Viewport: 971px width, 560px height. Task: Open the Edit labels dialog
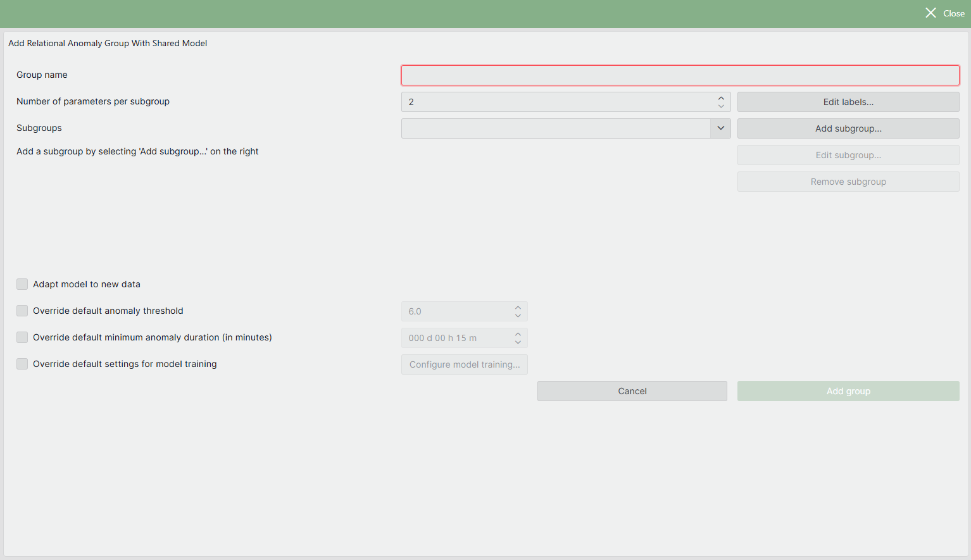(x=848, y=101)
